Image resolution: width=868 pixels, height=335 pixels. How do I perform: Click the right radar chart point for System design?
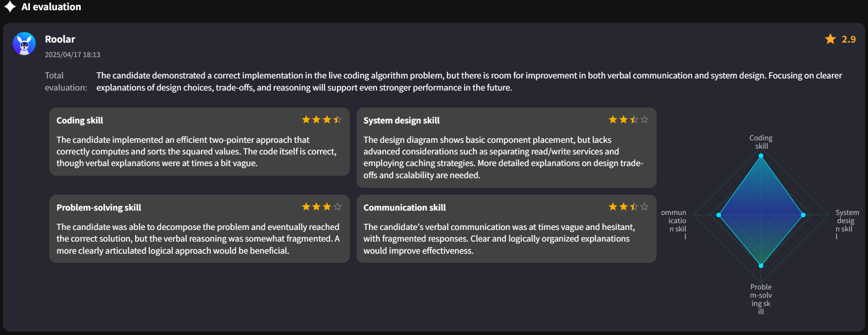803,215
